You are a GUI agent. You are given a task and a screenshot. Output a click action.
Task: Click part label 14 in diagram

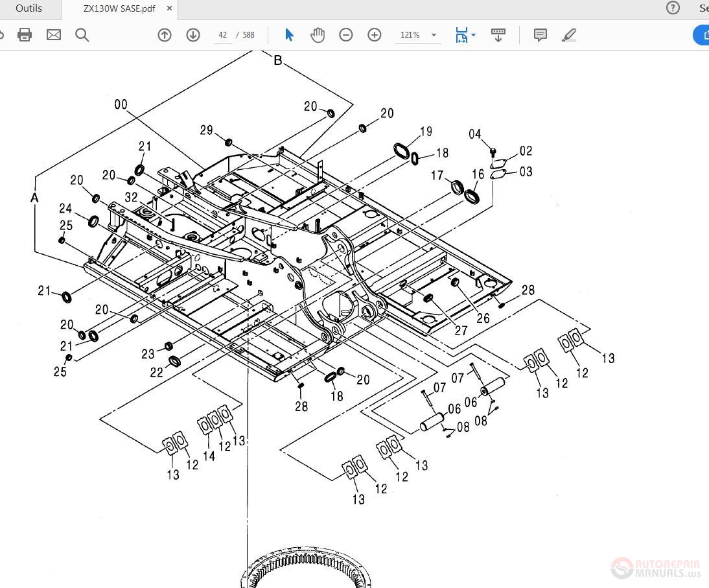tap(209, 456)
